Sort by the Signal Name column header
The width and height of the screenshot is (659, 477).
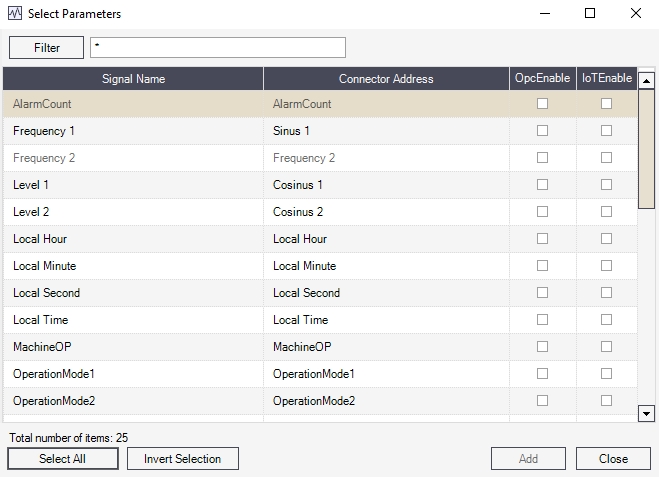[x=133, y=79]
